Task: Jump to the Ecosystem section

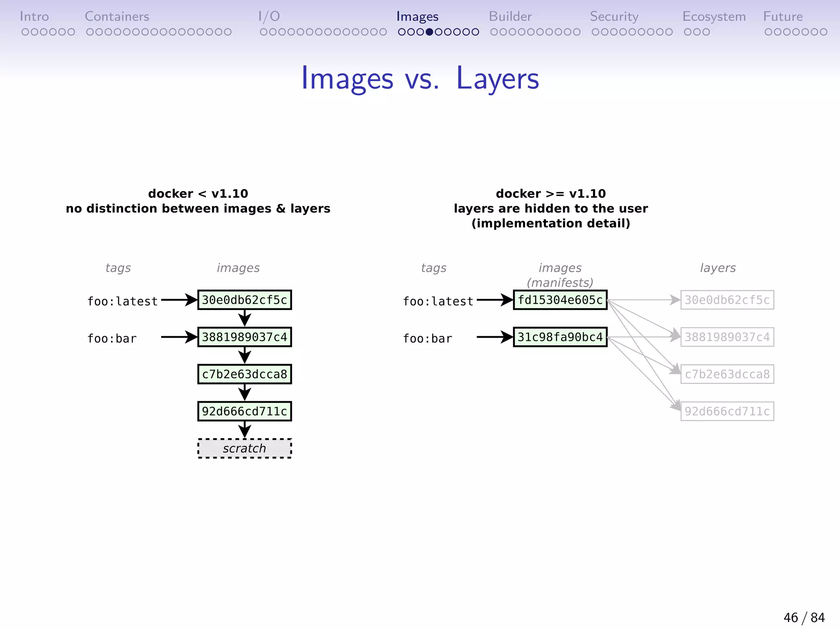Action: tap(714, 16)
